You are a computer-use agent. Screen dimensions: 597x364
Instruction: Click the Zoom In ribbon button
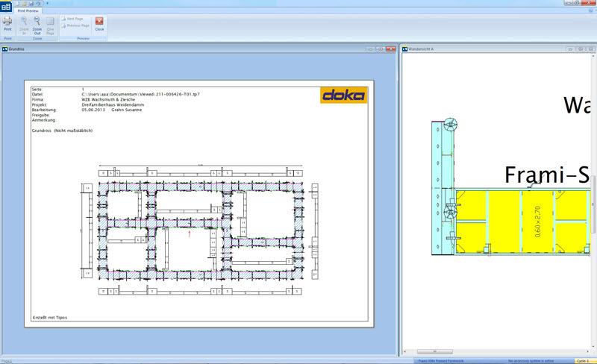click(x=23, y=25)
